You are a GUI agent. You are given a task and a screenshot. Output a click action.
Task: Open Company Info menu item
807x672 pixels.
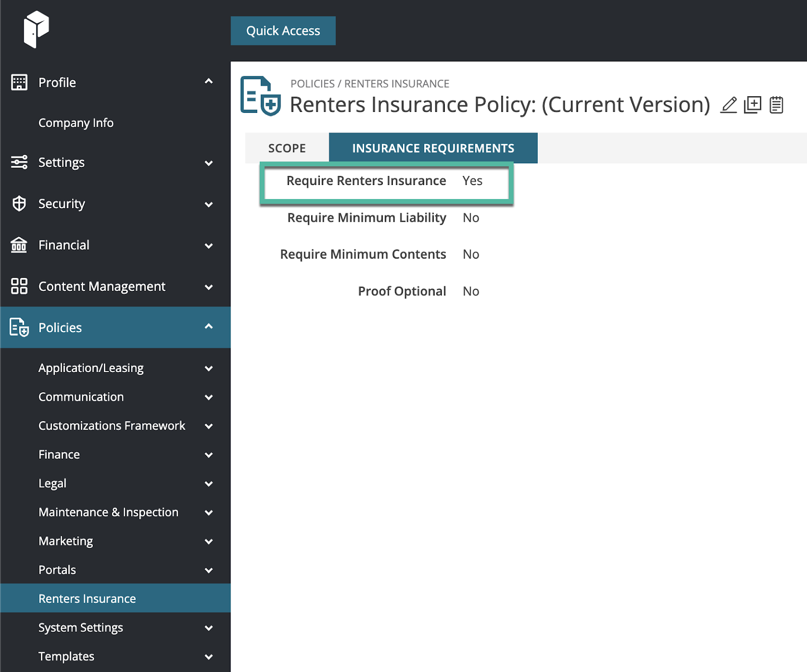tap(76, 123)
